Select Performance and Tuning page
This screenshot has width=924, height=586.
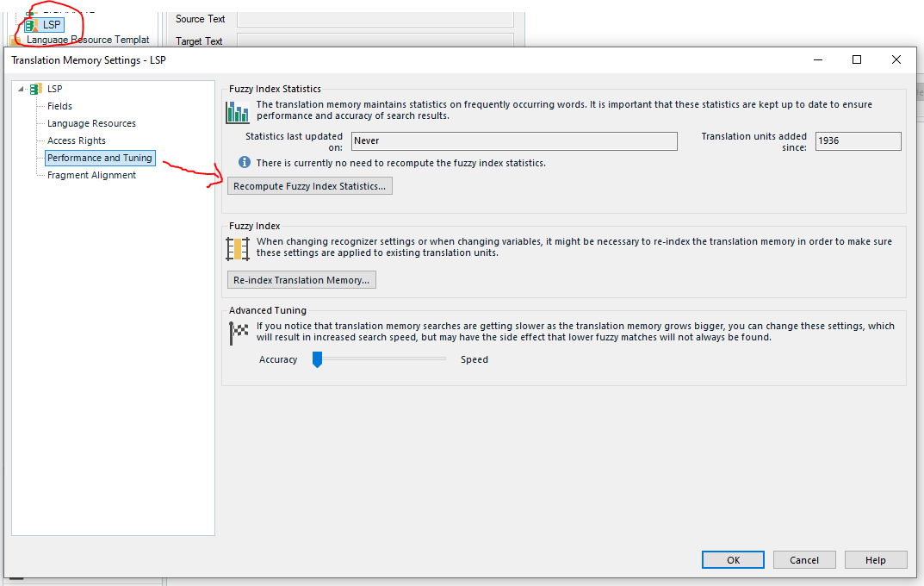[100, 158]
